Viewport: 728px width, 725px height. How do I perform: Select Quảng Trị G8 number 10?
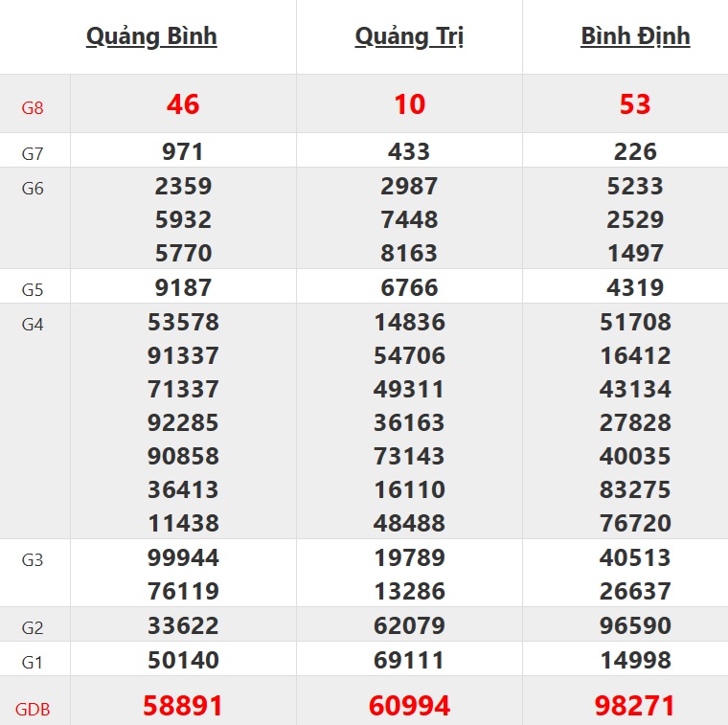(x=409, y=104)
